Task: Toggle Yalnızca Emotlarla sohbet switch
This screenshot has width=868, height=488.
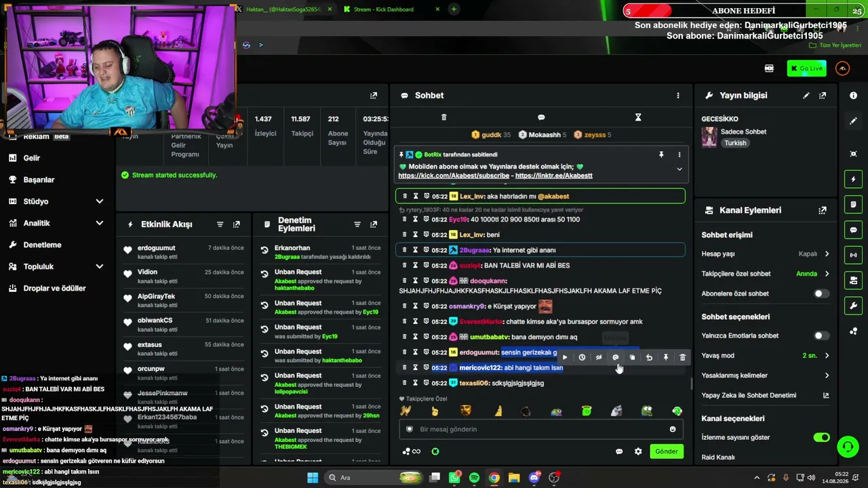Action: pyautogui.click(x=821, y=335)
